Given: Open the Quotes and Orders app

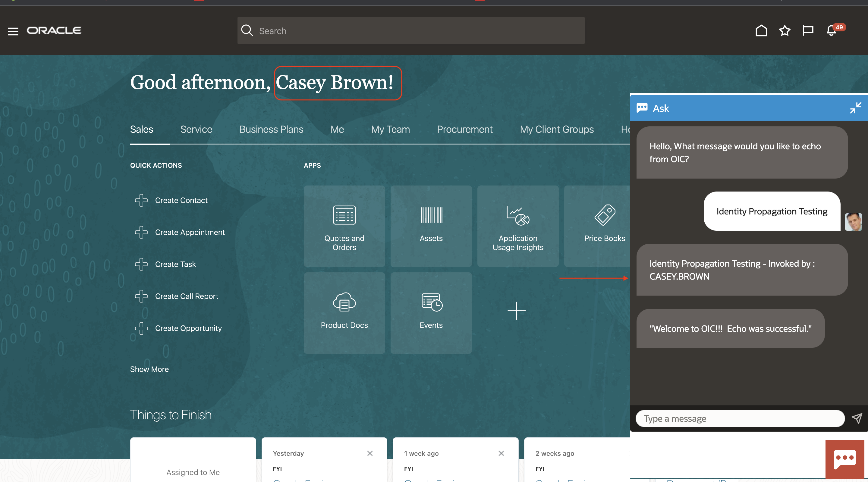Looking at the screenshot, I should coord(344,226).
